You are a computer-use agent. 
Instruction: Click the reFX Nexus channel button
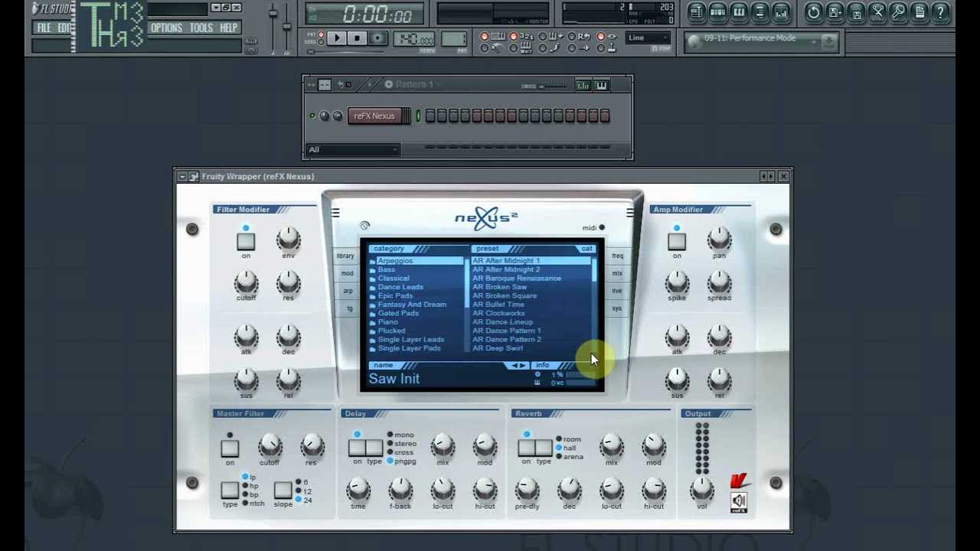[x=374, y=116]
